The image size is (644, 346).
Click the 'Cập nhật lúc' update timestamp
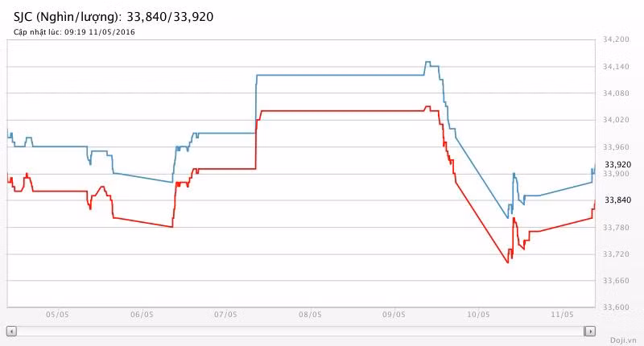(74, 32)
